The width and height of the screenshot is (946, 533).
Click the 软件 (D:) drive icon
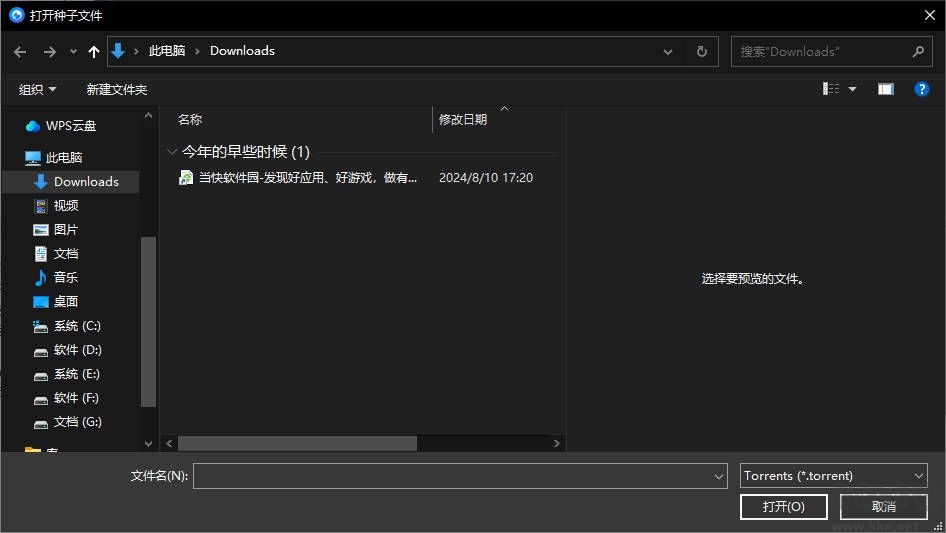click(40, 352)
